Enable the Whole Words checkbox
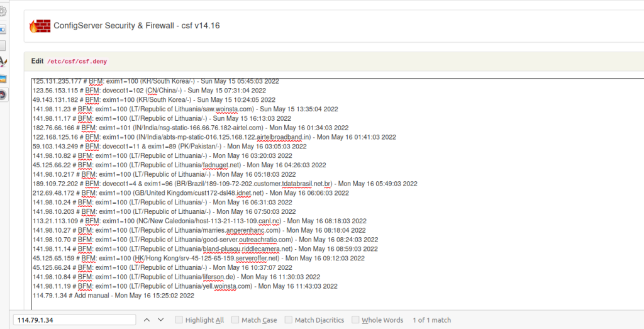 (x=355, y=320)
